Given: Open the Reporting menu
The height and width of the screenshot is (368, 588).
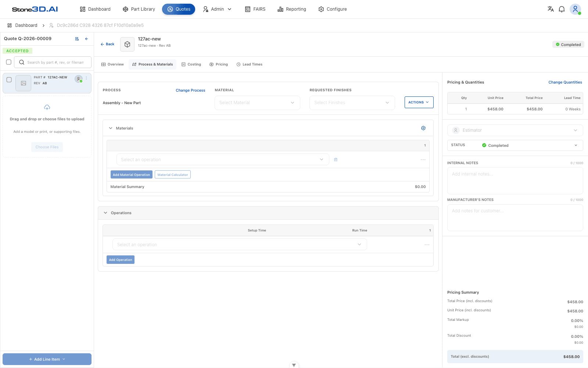Looking at the screenshot, I should [x=292, y=9].
